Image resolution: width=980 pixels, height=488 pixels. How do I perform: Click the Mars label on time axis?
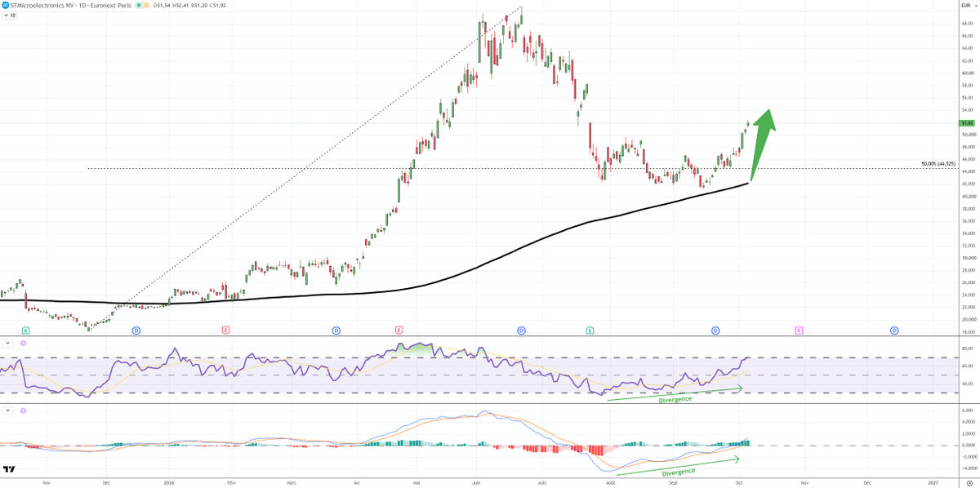click(293, 482)
